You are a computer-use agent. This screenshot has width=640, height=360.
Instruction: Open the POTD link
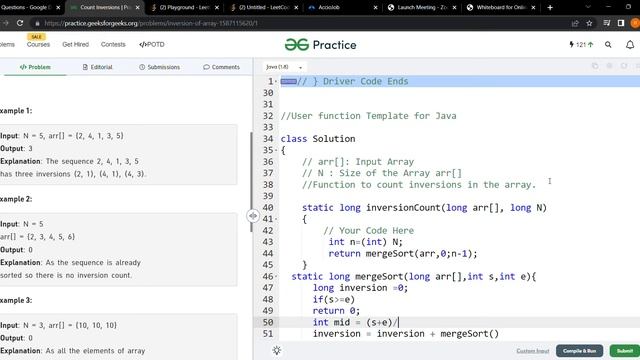(x=152, y=44)
